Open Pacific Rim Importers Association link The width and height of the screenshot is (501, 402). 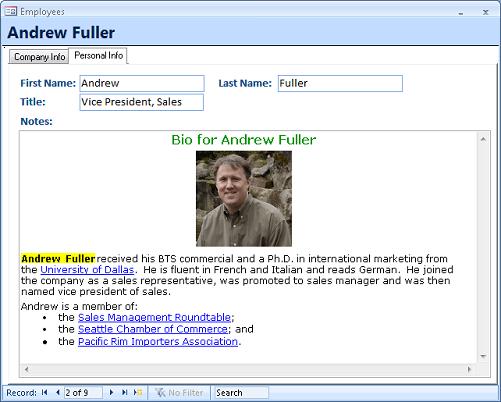pos(158,341)
